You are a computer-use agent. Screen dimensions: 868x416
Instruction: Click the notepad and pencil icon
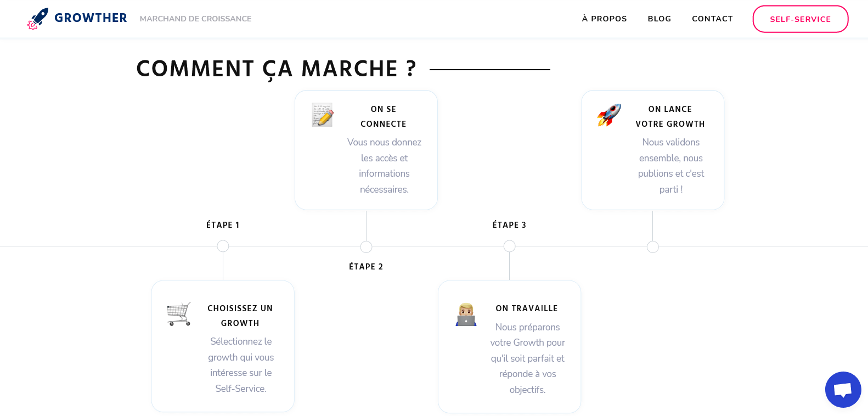tap(322, 115)
